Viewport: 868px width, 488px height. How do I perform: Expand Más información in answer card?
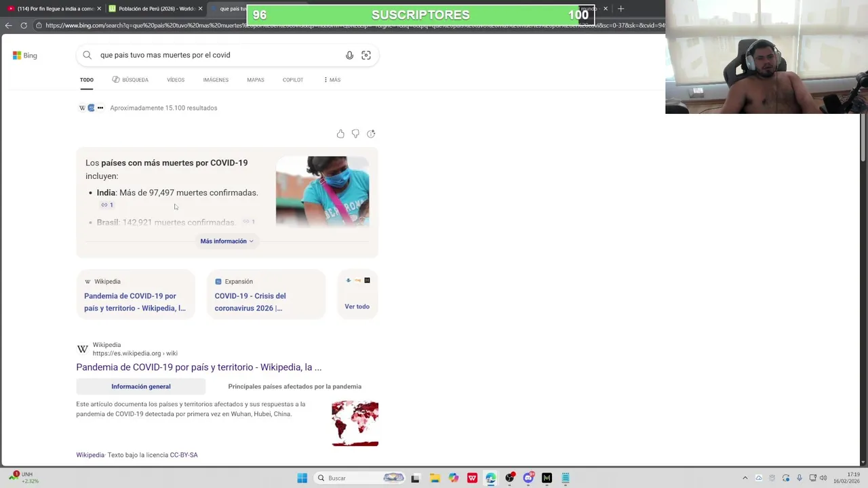pyautogui.click(x=226, y=241)
